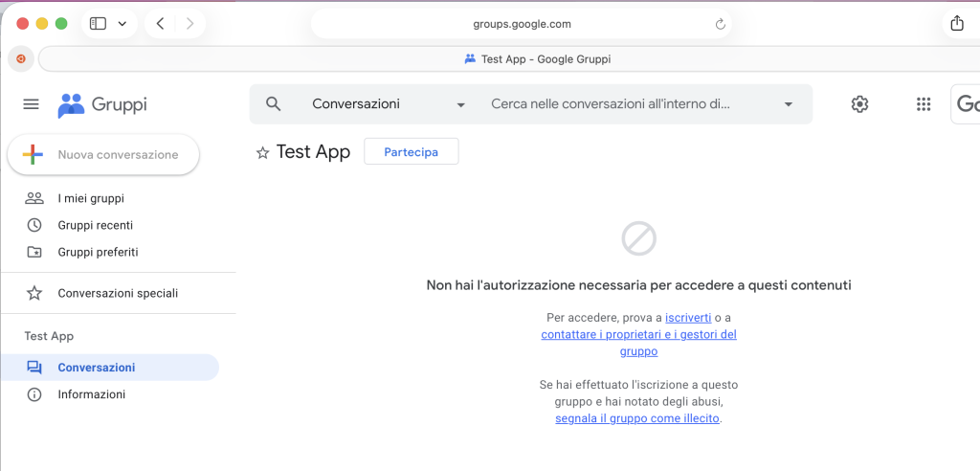
Task: Expand the Conversazioni search scope dropdown
Action: [x=460, y=104]
